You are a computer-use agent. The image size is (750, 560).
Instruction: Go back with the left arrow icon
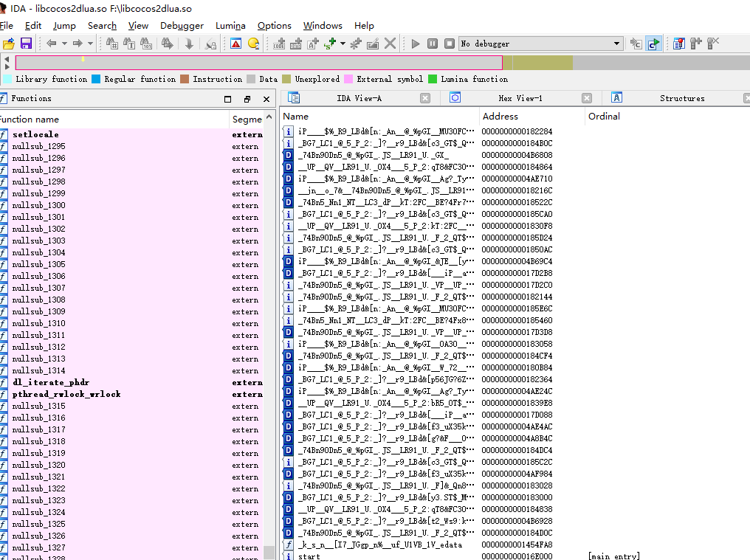coord(51,44)
